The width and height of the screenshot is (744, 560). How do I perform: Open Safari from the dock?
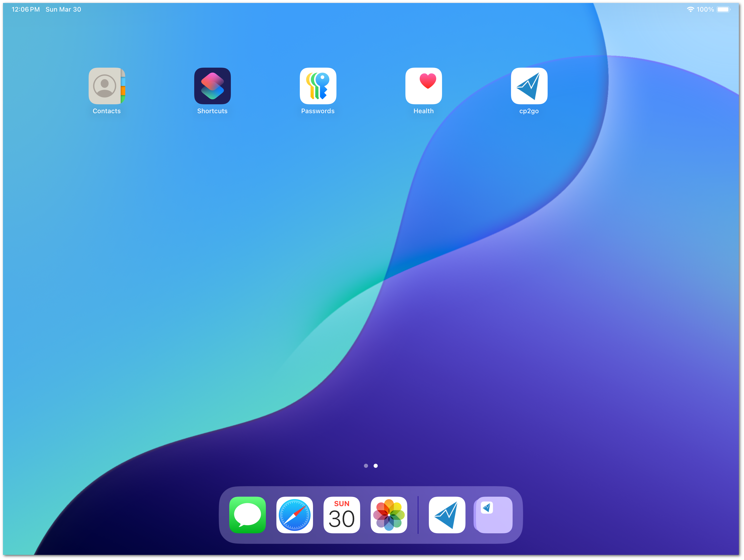pyautogui.click(x=295, y=515)
